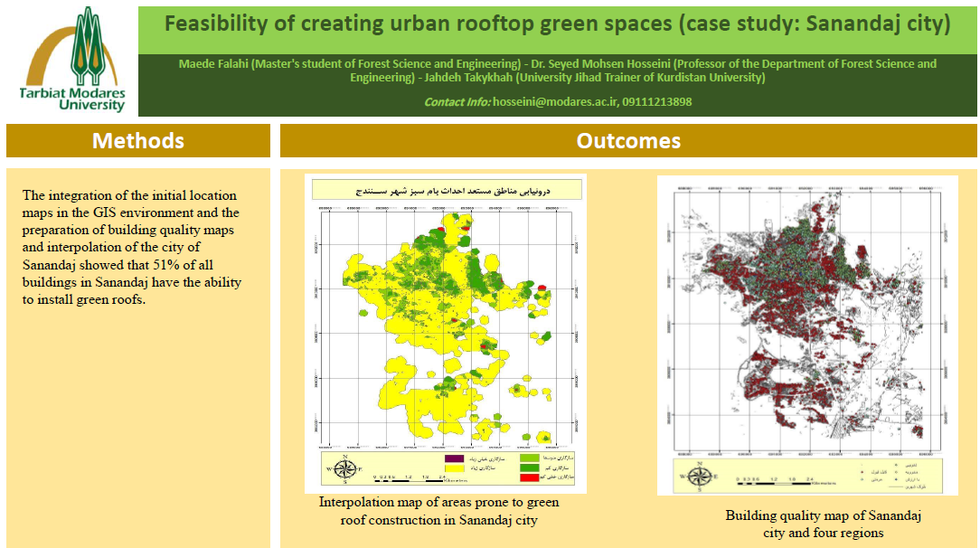The width and height of the screenshot is (980, 548).
Task: Click the compass rose on interpolation map
Action: coord(345,469)
